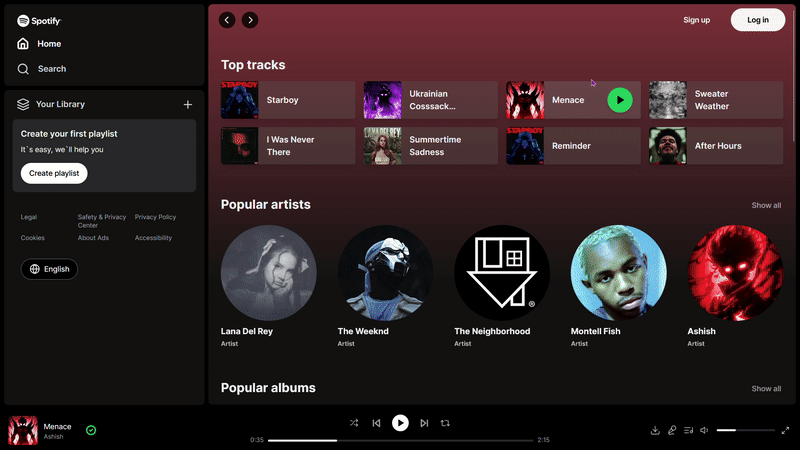Open the Accessibility link
800x450 pixels.
(x=153, y=238)
